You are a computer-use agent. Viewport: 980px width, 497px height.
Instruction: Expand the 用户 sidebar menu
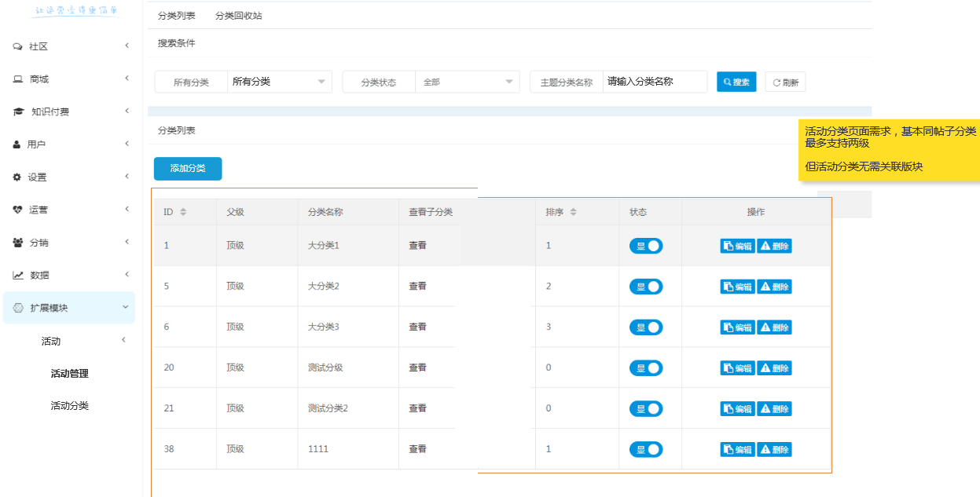coord(127,144)
